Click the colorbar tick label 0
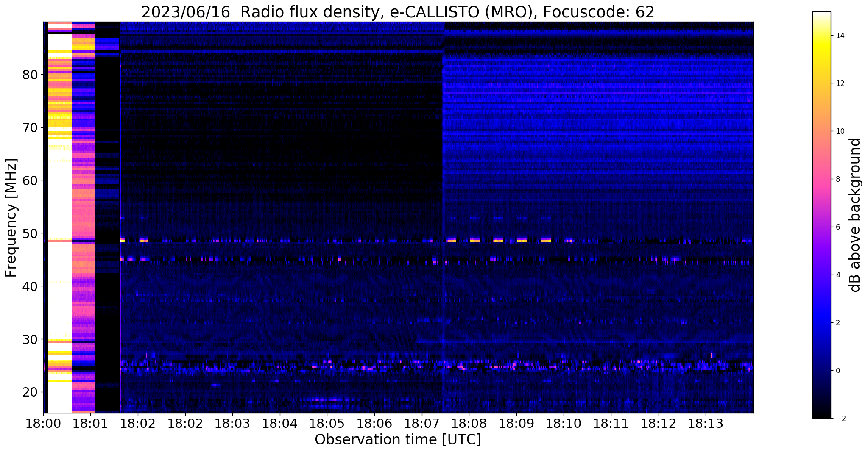This screenshot has height=452, width=868. click(837, 371)
